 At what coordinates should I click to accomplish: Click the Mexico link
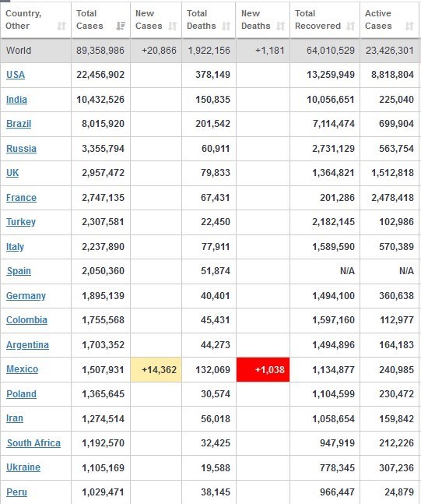click(x=22, y=369)
